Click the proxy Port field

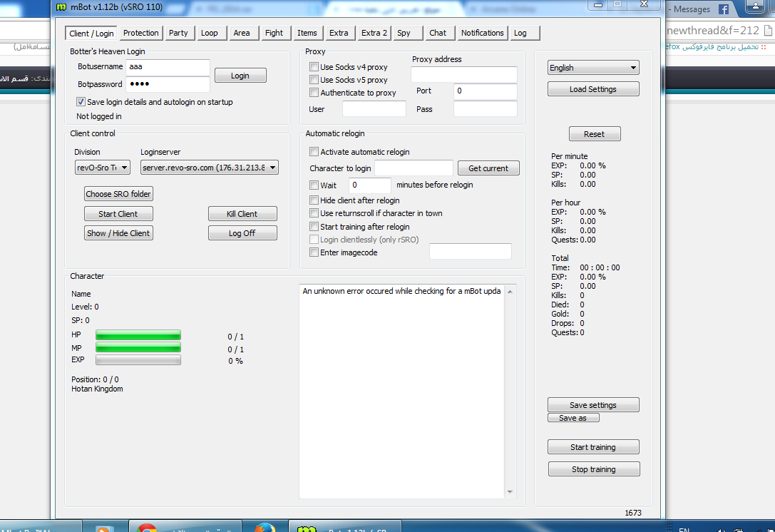[x=486, y=91]
